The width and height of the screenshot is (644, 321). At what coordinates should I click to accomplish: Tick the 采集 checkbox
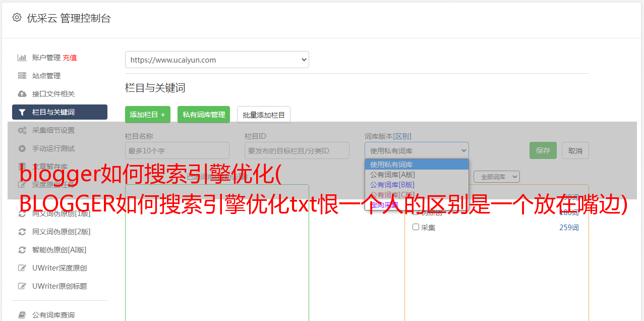[416, 227]
